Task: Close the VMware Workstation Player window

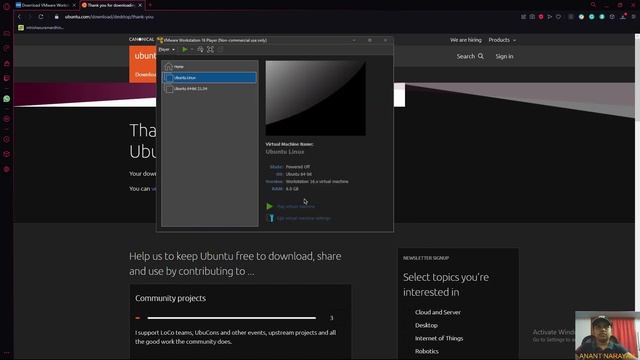Action: click(x=385, y=40)
